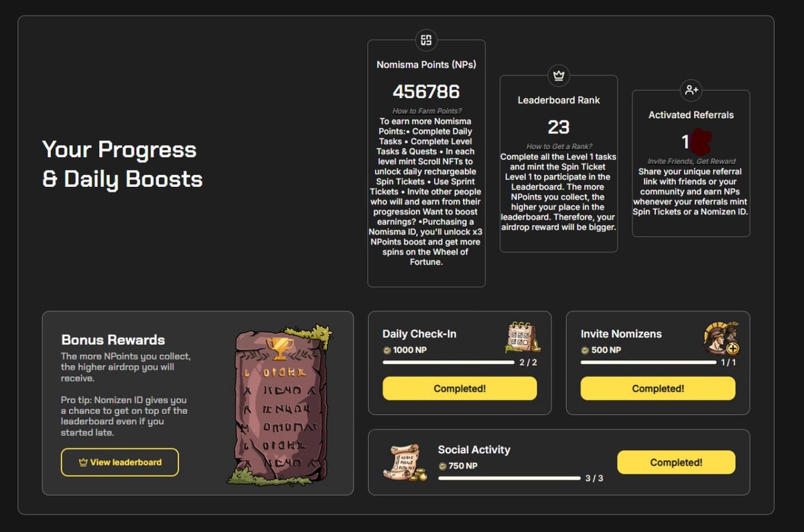
Task: Click the 'How to Get a Rank?' text
Action: 559,147
